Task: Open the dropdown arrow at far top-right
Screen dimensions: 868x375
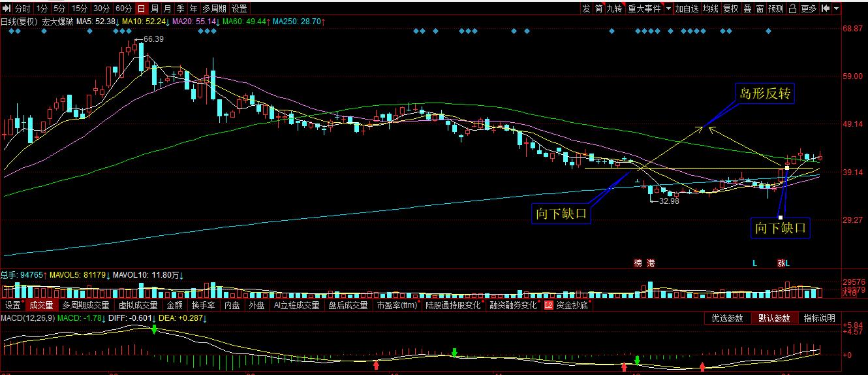Action: (x=837, y=8)
